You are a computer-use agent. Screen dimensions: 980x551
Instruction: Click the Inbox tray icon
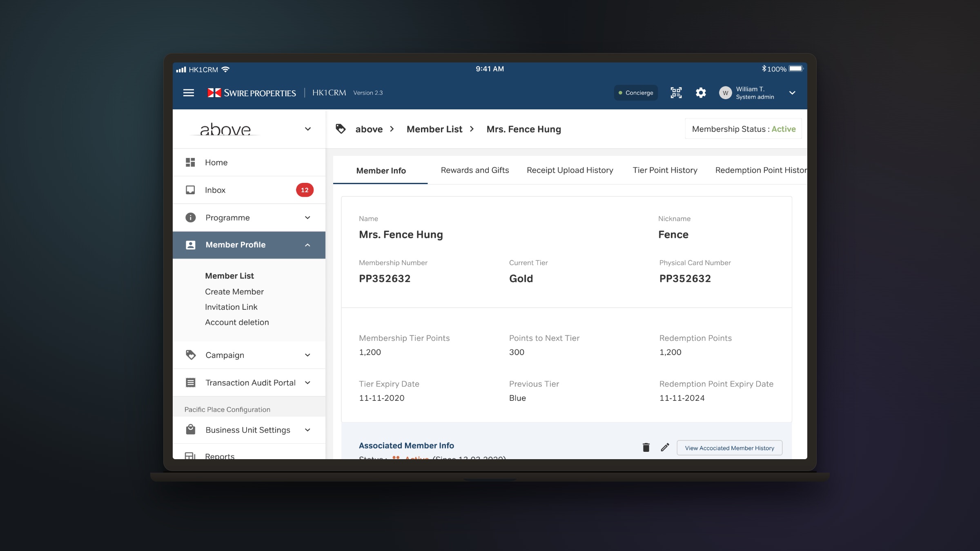pos(190,190)
